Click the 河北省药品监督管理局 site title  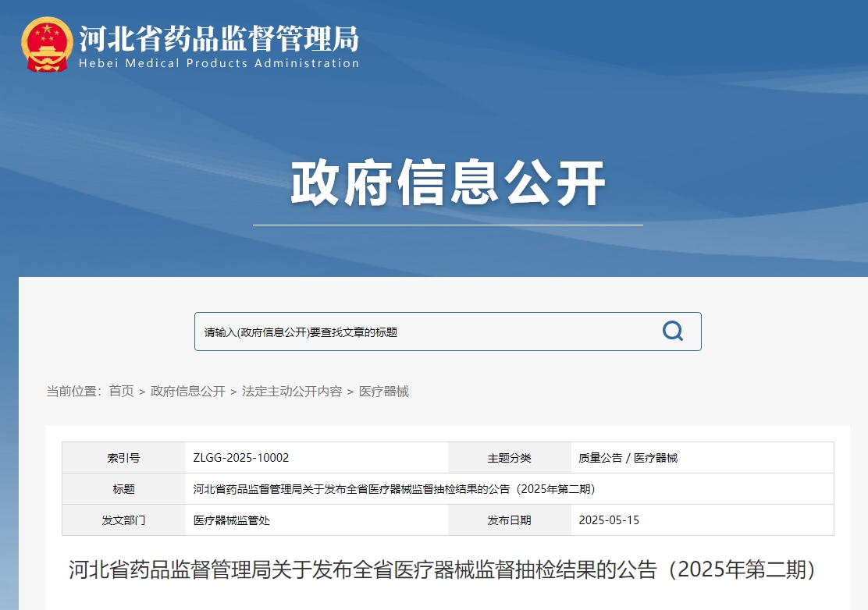[219, 37]
